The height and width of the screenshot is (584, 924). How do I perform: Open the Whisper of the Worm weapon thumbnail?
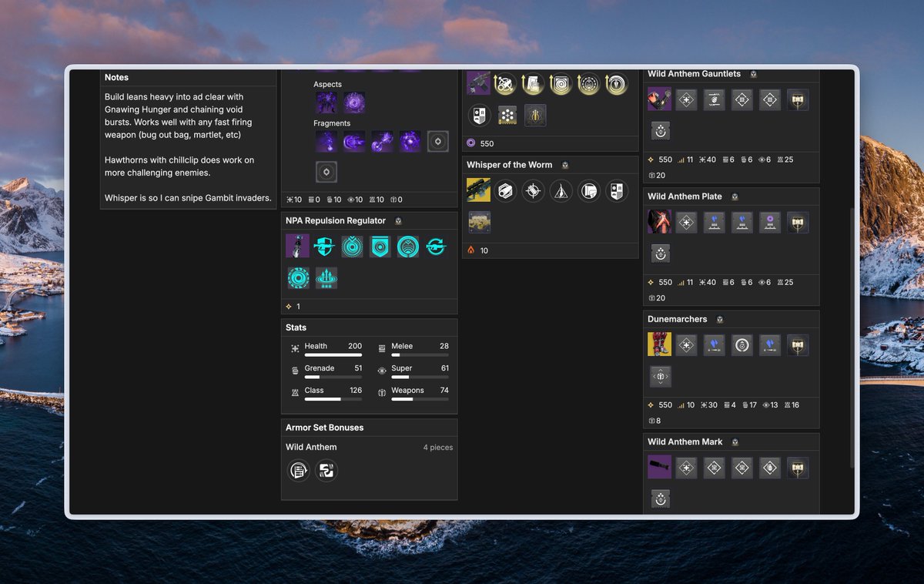(x=478, y=190)
